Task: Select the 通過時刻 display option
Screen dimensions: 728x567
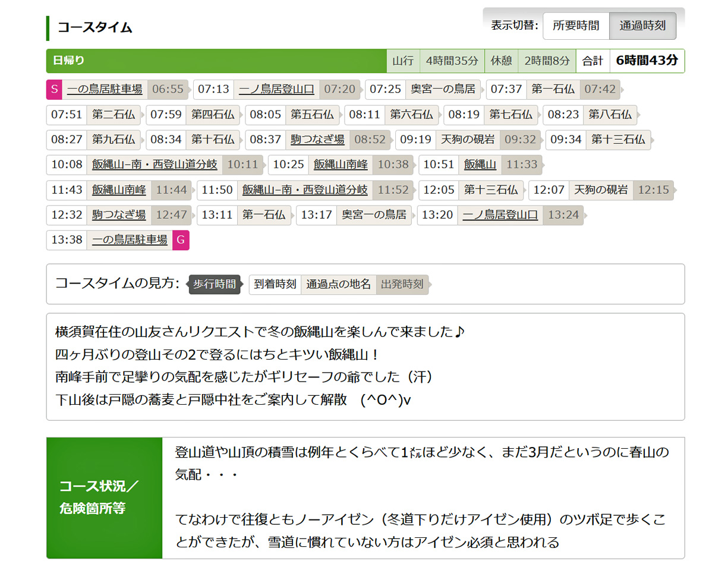Action: (642, 26)
